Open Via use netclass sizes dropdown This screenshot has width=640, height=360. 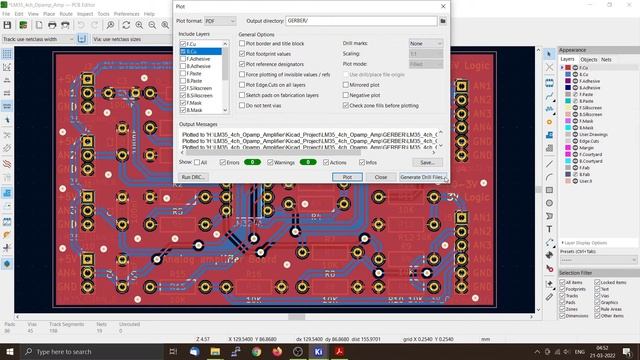click(x=131, y=39)
